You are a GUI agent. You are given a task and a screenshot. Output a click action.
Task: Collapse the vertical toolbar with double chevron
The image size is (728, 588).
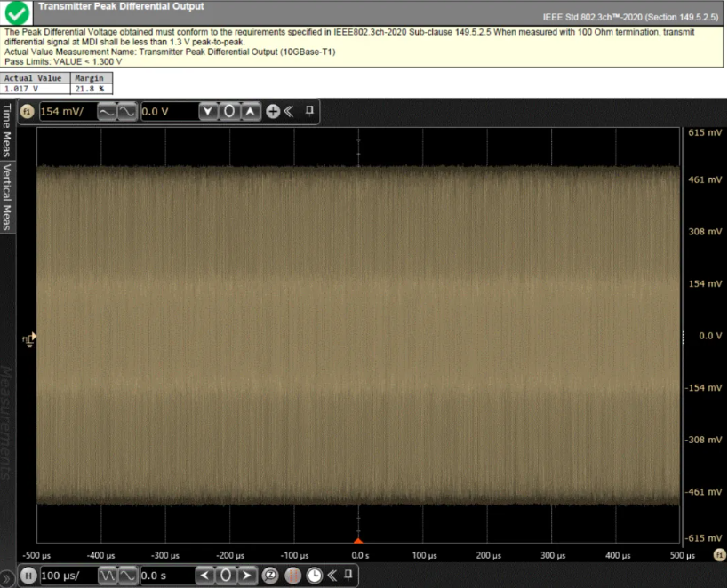(x=289, y=112)
